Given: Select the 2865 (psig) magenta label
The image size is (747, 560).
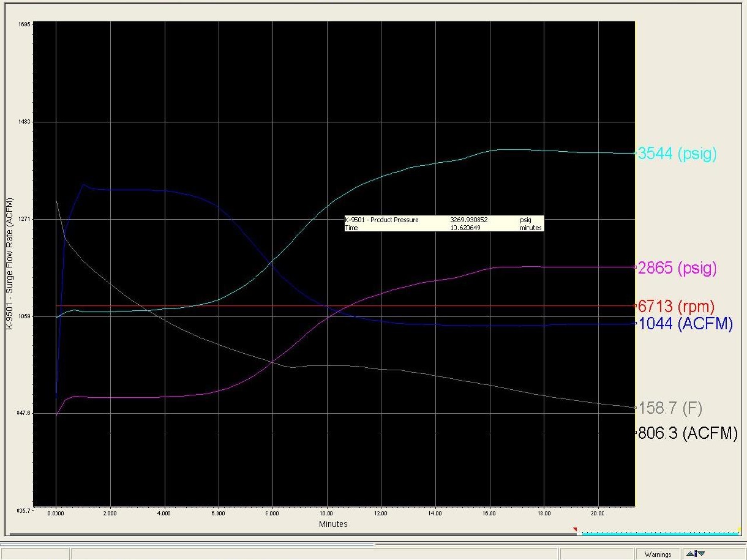Looking at the screenshot, I should 677,268.
